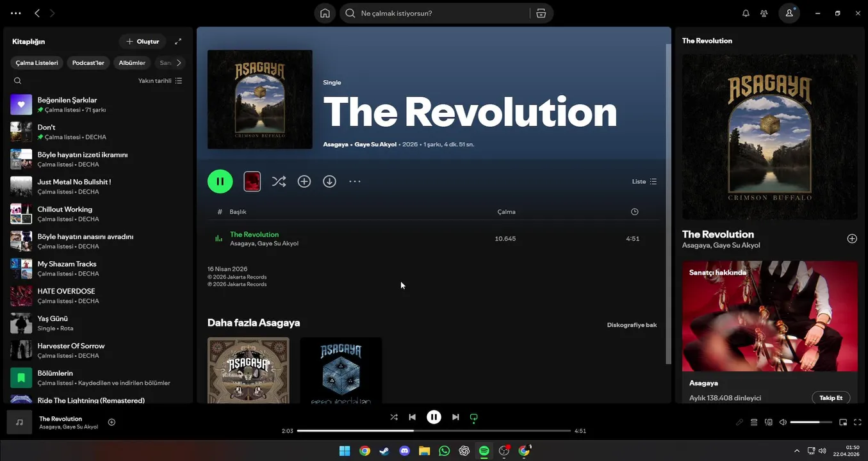The width and height of the screenshot is (868, 461).
Task: Show hidden system tray icons
Action: point(796,451)
